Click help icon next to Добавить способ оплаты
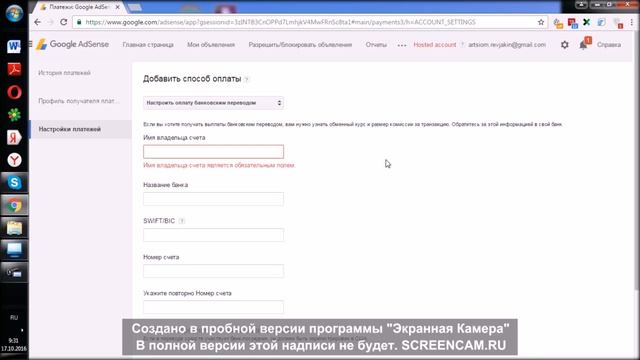Screen dimensions: 640x360 click(247, 79)
